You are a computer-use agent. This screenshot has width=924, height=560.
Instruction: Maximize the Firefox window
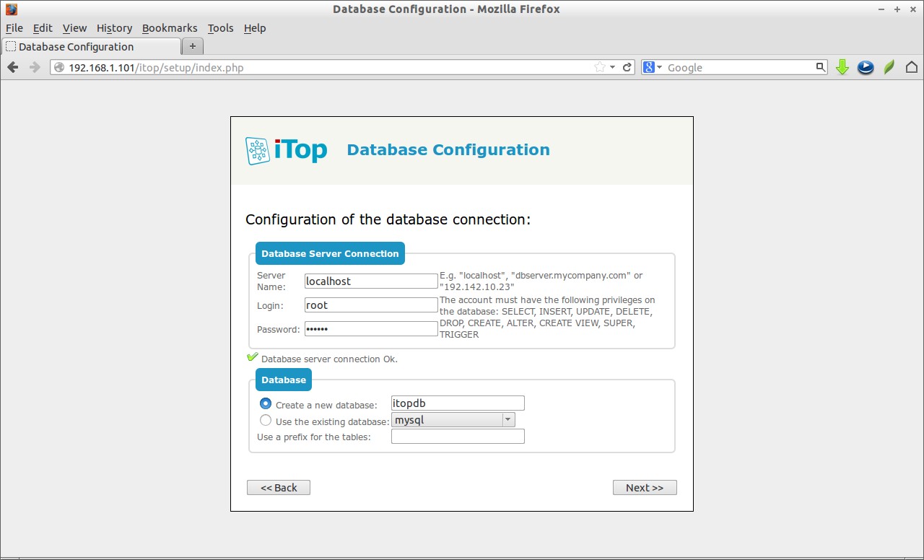point(897,9)
